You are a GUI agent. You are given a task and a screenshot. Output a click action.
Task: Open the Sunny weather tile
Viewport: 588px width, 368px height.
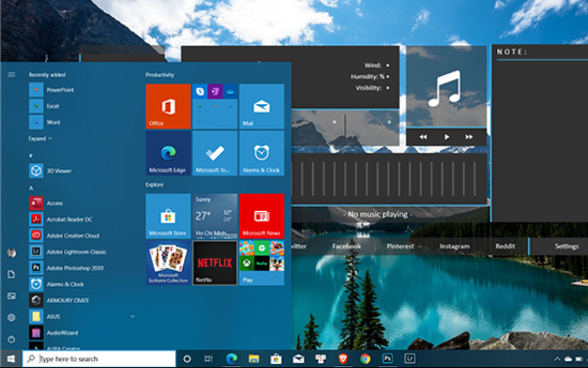215,216
